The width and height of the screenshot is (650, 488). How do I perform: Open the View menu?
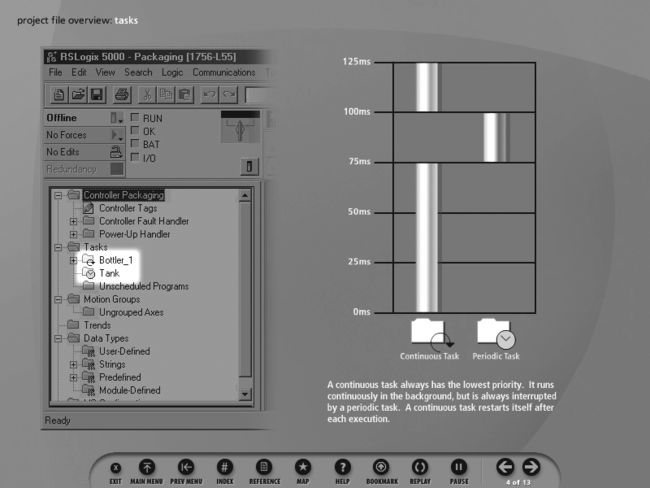[105, 72]
